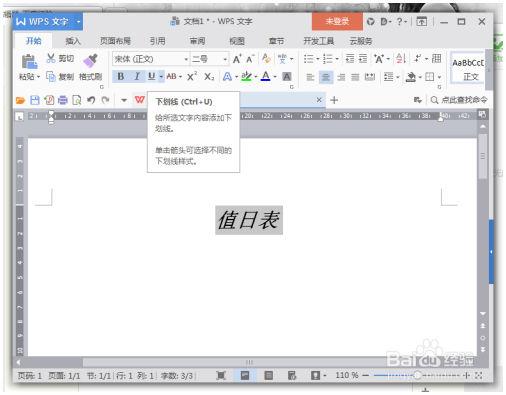
Task: Set right text alignment
Action: 341,77
